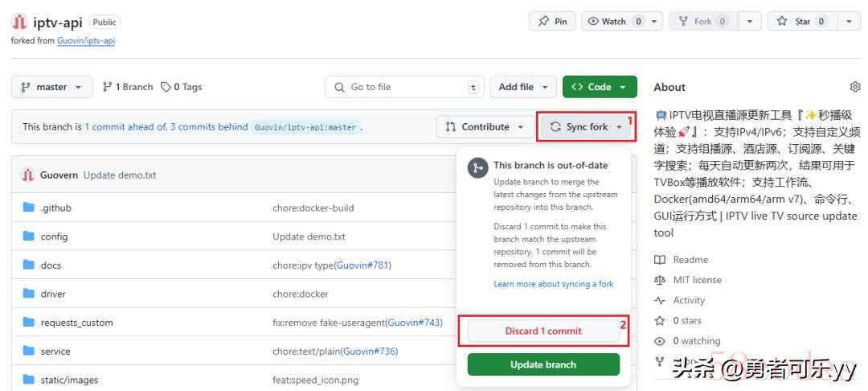Click the green Update branch button
Viewport: 868px width, 391px height.
click(x=543, y=364)
